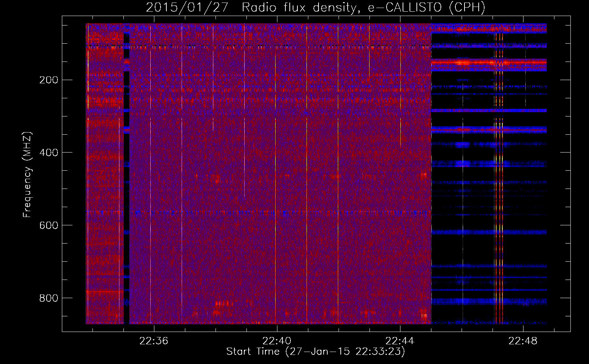The height and width of the screenshot is (364, 589).
Task: Click the plot title 'Radio flux density, e-CALLISTO (CPH)'
Action: click(x=364, y=7)
